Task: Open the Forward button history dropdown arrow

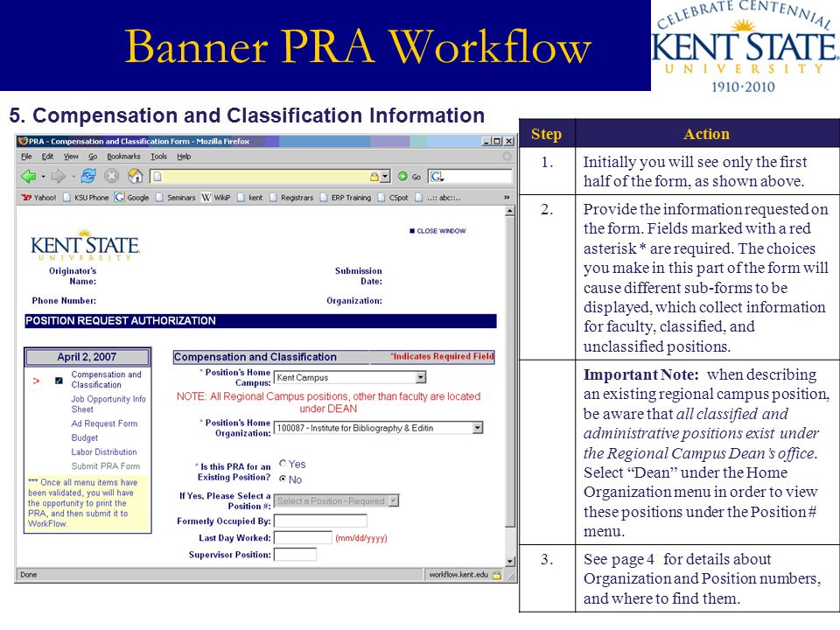Action: [x=73, y=176]
